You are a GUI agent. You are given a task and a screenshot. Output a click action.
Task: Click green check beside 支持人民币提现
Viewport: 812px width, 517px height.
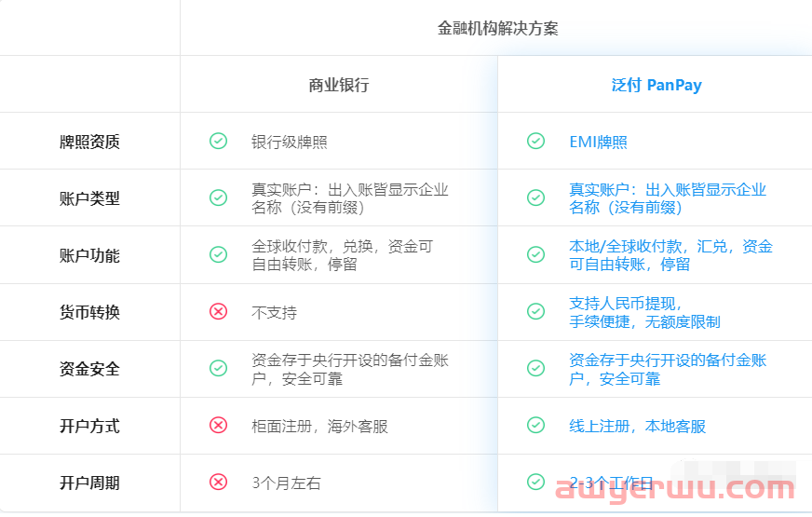pyautogui.click(x=535, y=311)
